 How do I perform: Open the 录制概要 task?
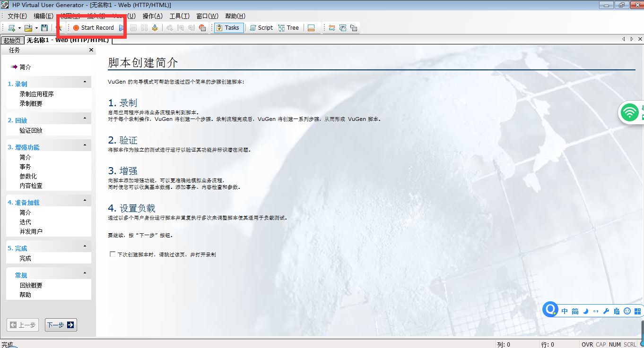coord(31,103)
